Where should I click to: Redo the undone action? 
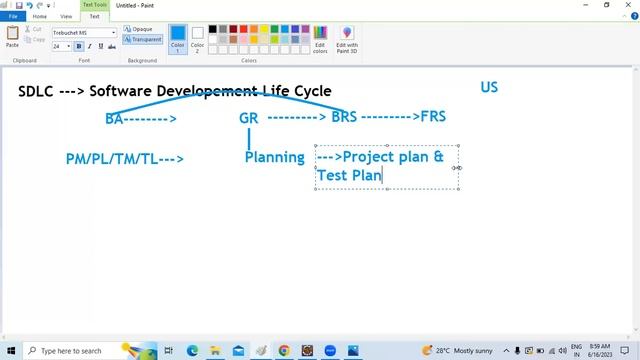40,5
